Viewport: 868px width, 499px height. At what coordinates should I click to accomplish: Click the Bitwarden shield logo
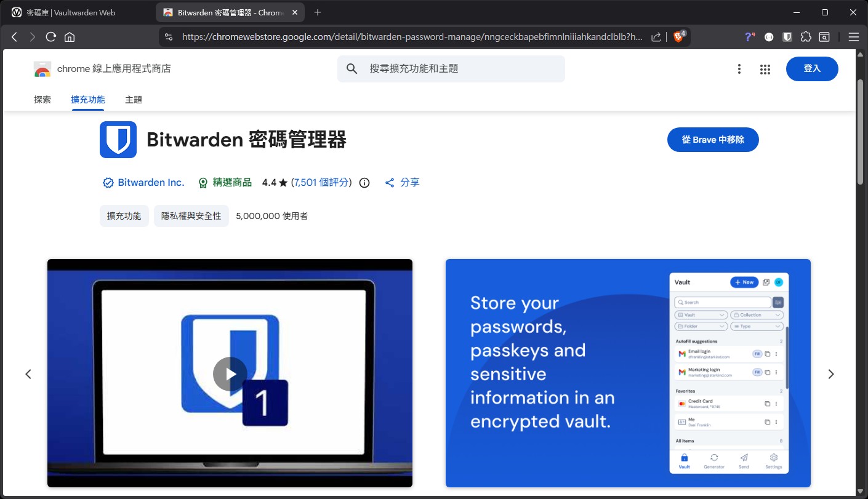118,140
